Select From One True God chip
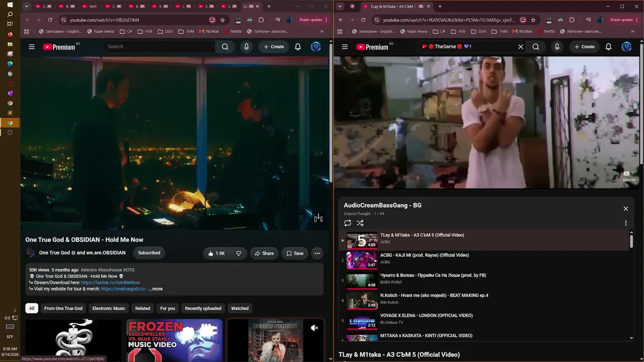 tap(63, 309)
